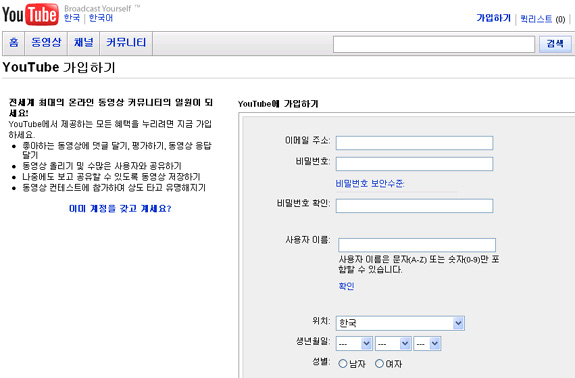The height and width of the screenshot is (378, 575).
Task: Click the 한국어 language link
Action: pyautogui.click(x=101, y=18)
